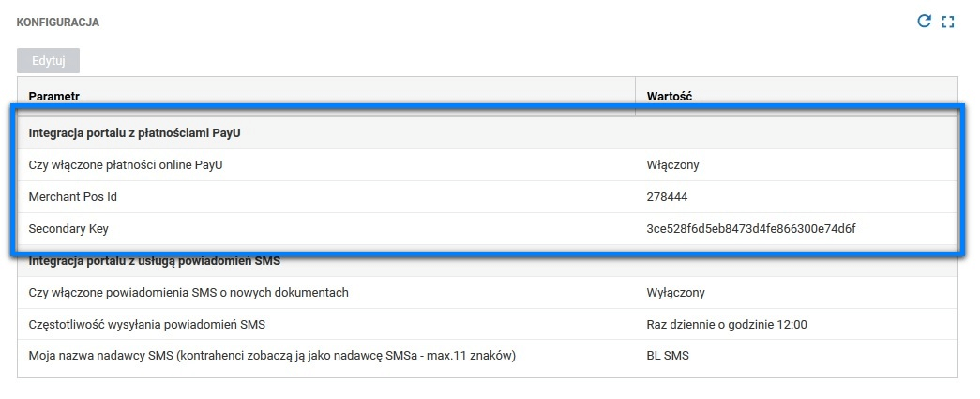The height and width of the screenshot is (399, 980).
Task: Click the Włączony value for PayU payments
Action: tap(672, 165)
